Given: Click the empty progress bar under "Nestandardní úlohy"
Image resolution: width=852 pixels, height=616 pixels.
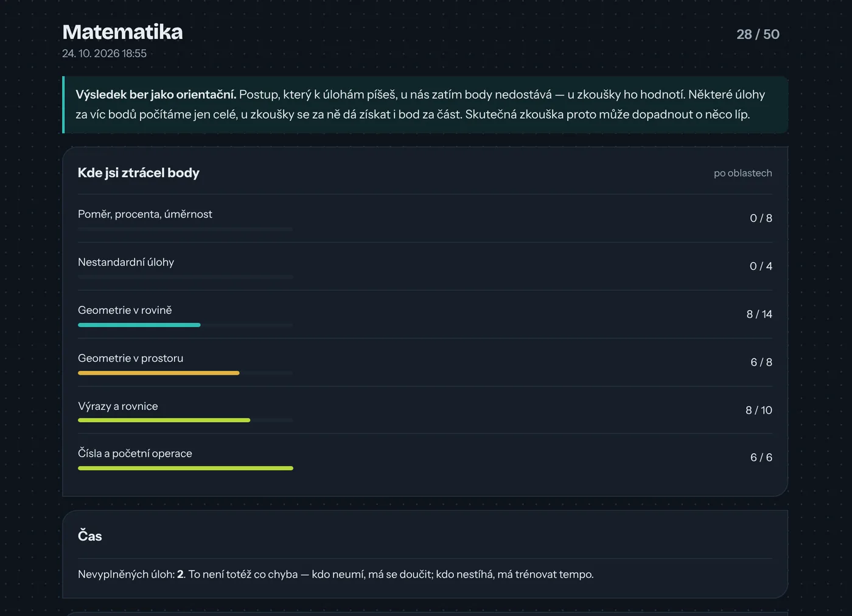Looking at the screenshot, I should pyautogui.click(x=186, y=277).
